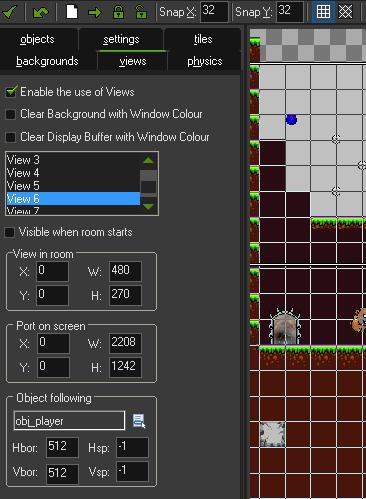Toggle the grid display icon
366x499 pixels.
point(323,12)
